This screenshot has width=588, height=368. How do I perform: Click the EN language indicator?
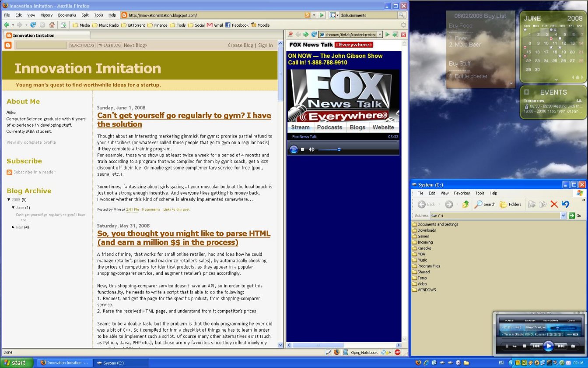point(501,363)
